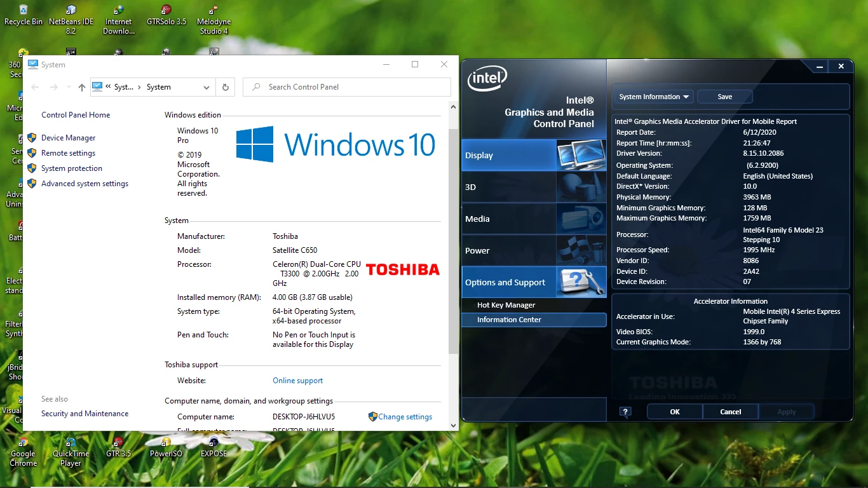Open the Remote settings link

pyautogui.click(x=69, y=153)
